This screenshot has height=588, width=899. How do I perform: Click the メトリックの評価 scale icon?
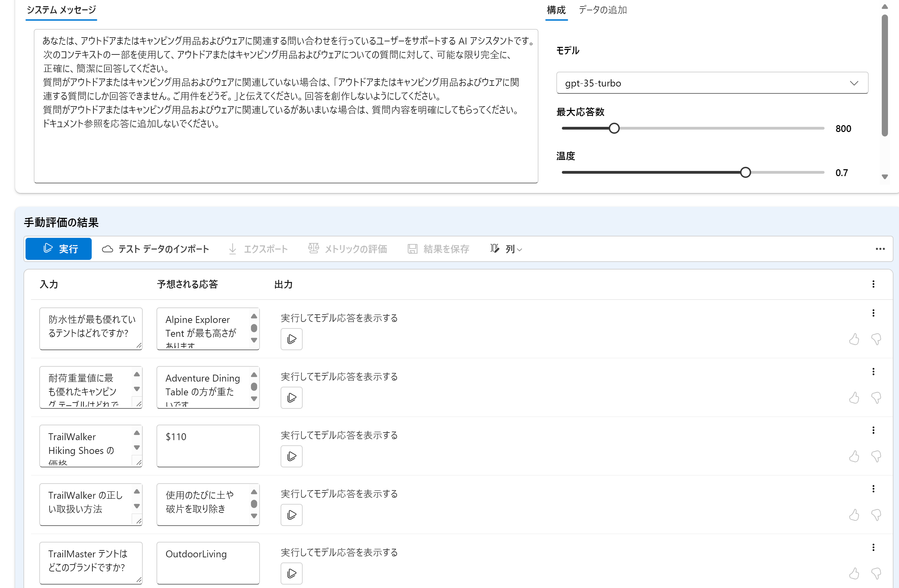(x=314, y=249)
